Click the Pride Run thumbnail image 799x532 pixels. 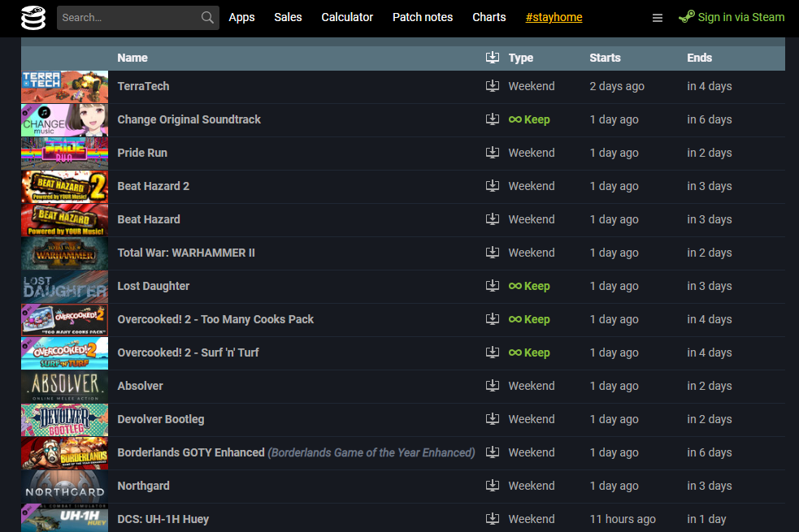tap(65, 154)
